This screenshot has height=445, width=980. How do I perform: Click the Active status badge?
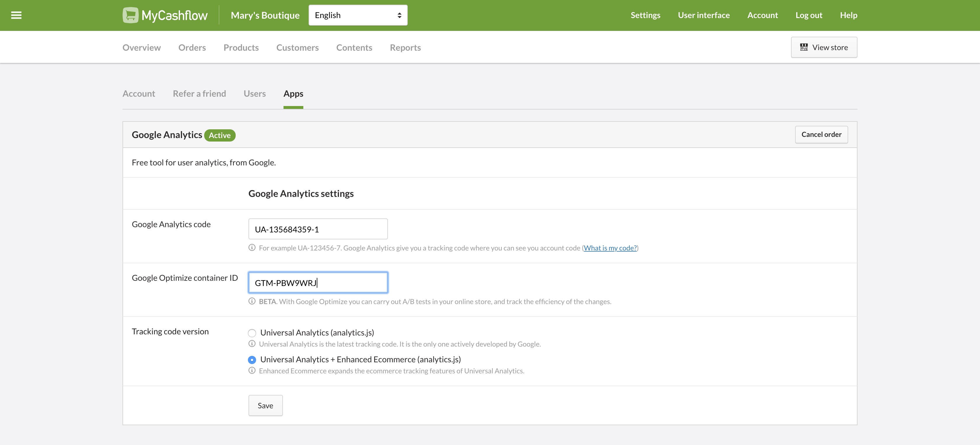220,135
